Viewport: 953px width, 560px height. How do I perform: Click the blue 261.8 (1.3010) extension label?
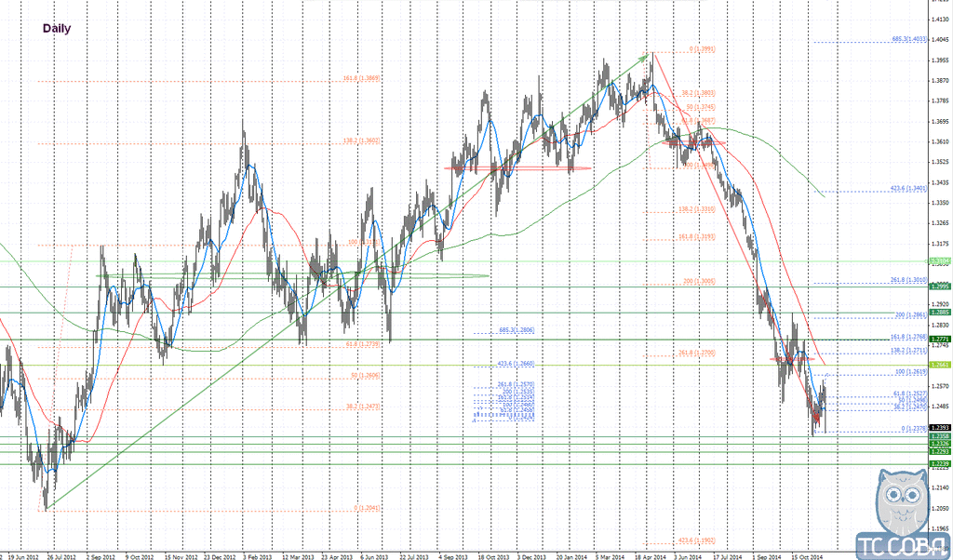(x=908, y=280)
